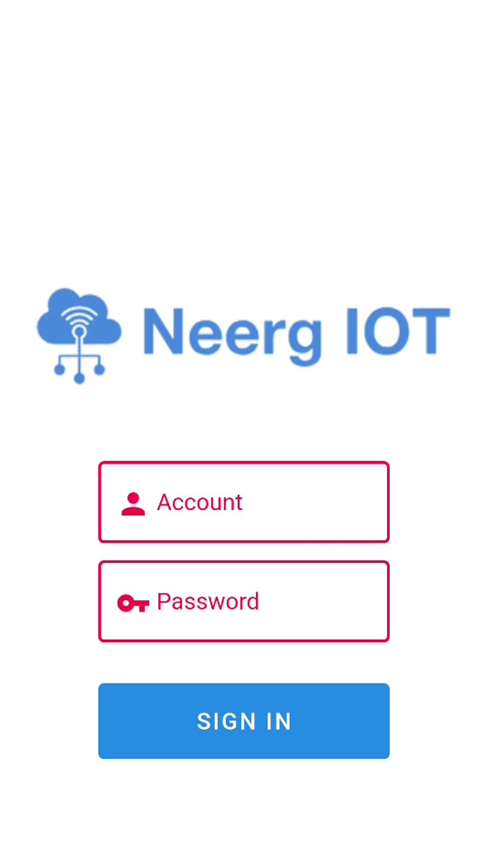Click the "Account" placeholder text

click(200, 502)
